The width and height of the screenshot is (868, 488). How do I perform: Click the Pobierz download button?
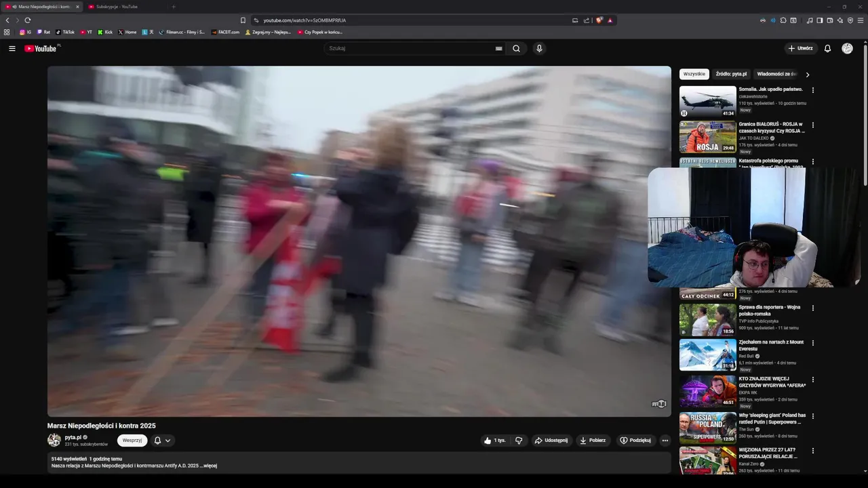[593, 440]
